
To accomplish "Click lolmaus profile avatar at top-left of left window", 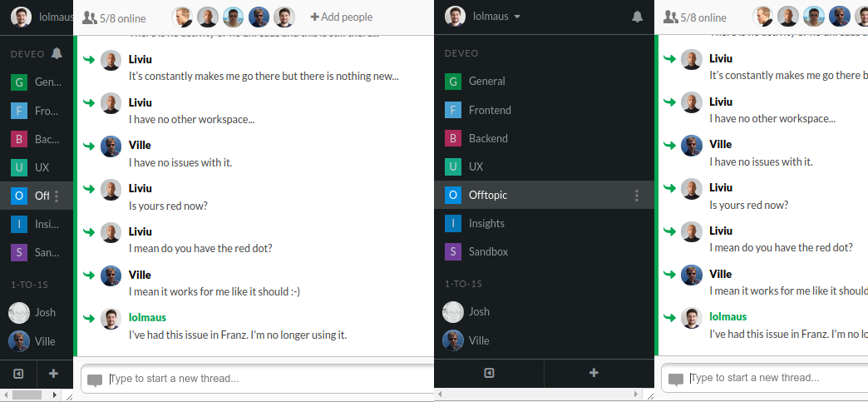I will click(21, 17).
